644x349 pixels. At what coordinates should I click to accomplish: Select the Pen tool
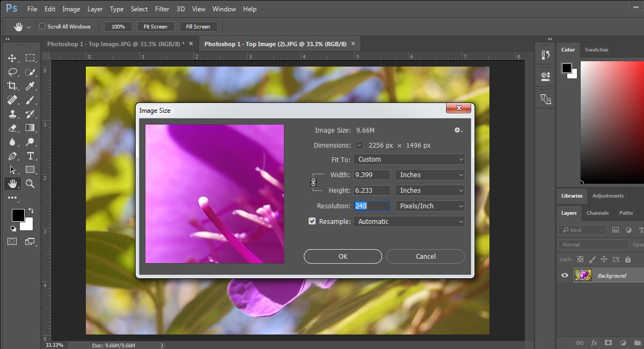[x=12, y=156]
